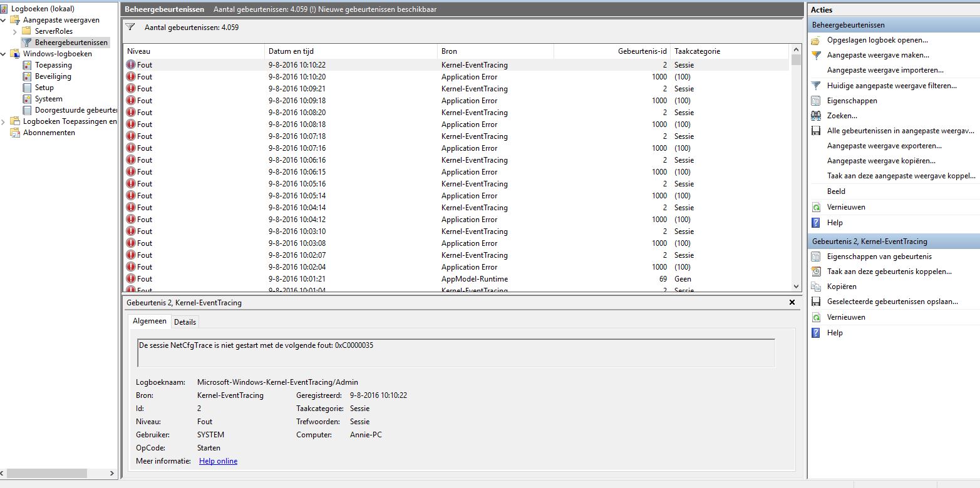980x488 pixels.
Task: Click the save icon for Geselecteerde gebeurtenissen opslaan
Action: click(816, 302)
